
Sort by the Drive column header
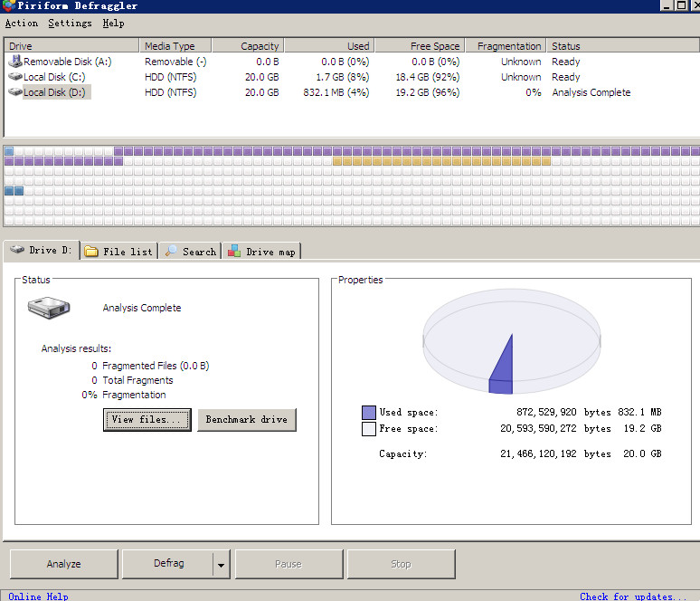(x=71, y=45)
